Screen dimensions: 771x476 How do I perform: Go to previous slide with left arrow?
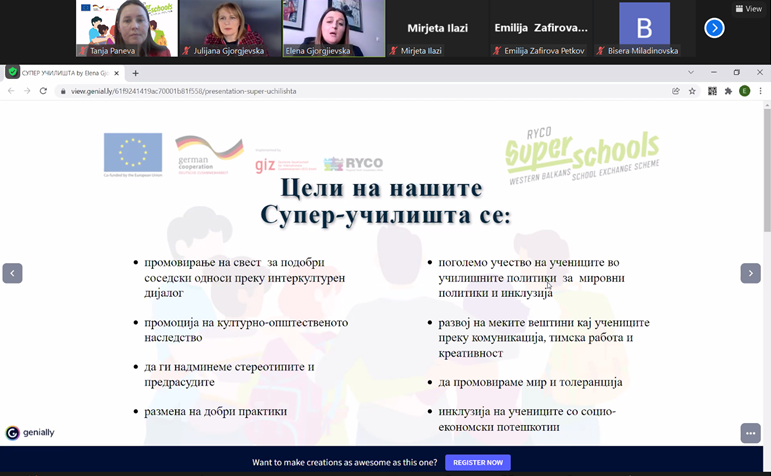click(12, 273)
